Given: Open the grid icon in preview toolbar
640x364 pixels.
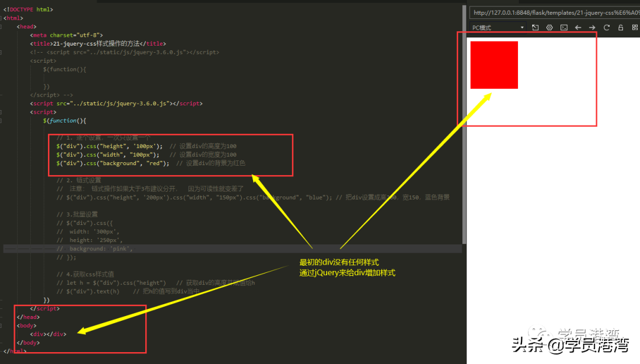Looking at the screenshot, I should 635,27.
